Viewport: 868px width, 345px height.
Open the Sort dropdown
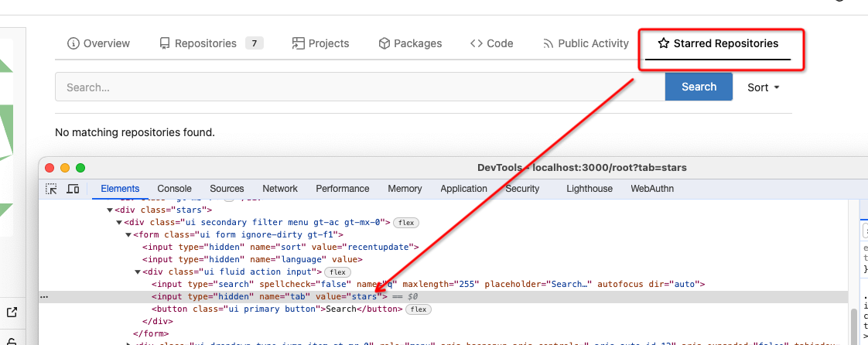763,87
